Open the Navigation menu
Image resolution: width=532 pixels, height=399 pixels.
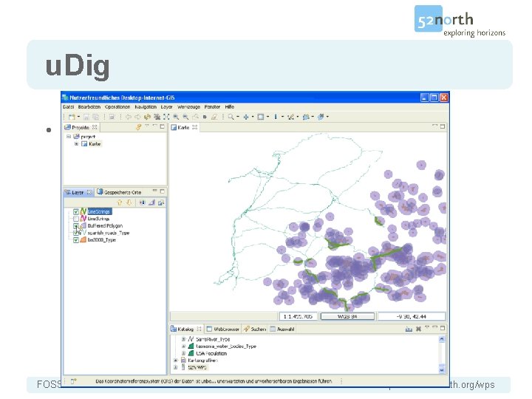pyautogui.click(x=146, y=107)
